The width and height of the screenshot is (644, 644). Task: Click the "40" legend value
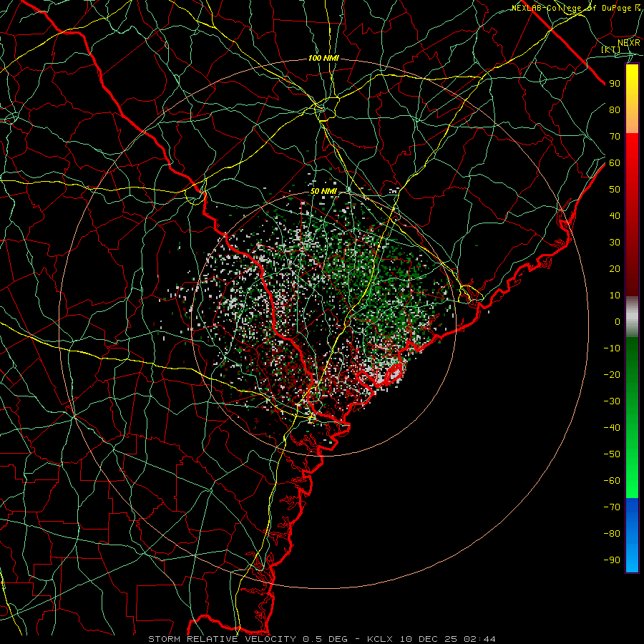click(x=615, y=216)
